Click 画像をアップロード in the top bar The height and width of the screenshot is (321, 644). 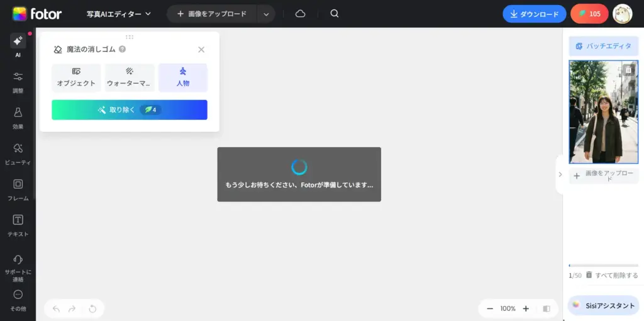[212, 14]
